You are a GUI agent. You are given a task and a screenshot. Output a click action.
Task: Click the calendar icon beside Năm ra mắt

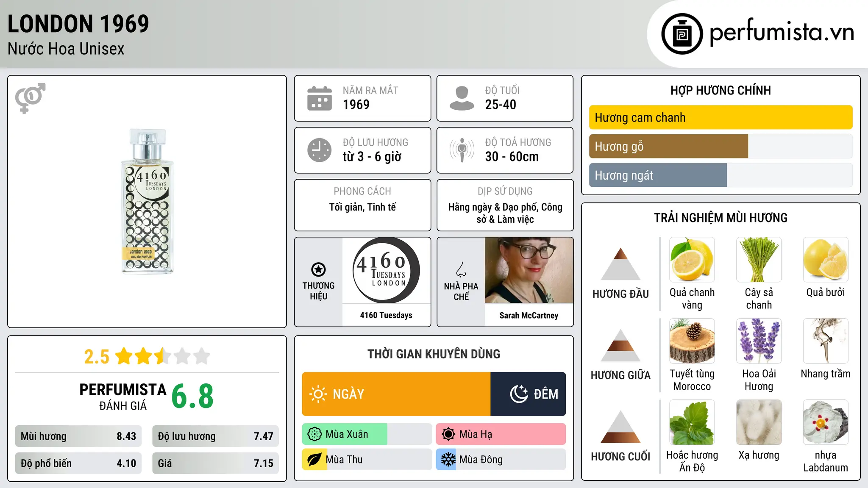(320, 98)
